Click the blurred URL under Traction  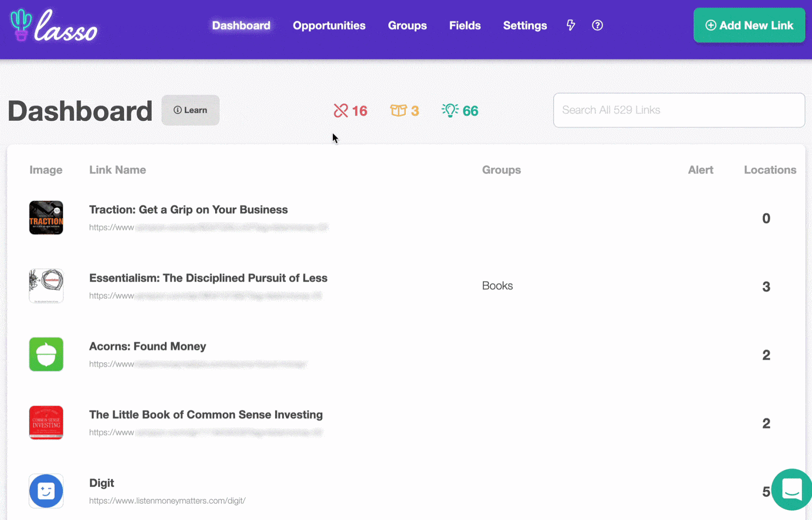209,227
